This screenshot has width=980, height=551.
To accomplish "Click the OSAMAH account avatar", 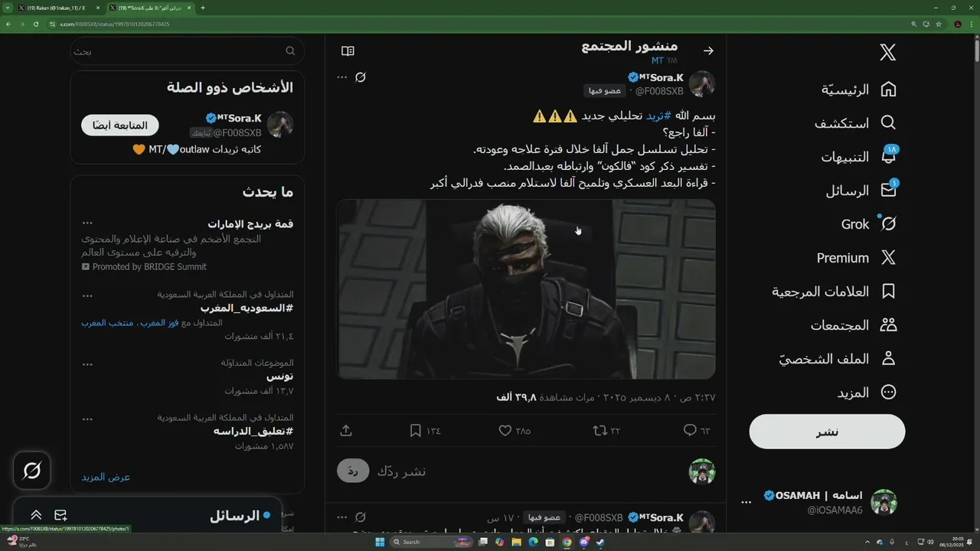I will pyautogui.click(x=884, y=502).
